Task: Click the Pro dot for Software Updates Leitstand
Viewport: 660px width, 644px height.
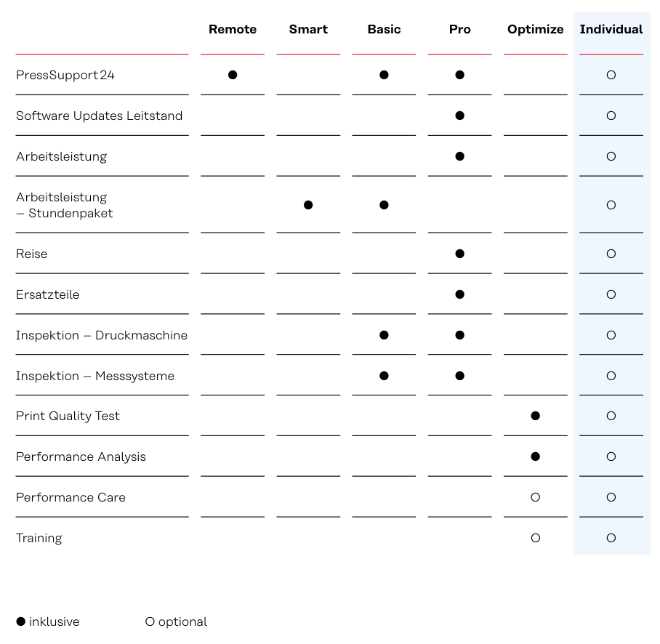Action: coord(459,116)
